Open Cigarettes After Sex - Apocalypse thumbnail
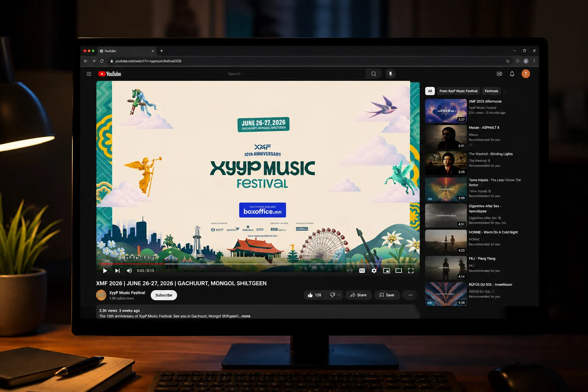 (x=446, y=216)
